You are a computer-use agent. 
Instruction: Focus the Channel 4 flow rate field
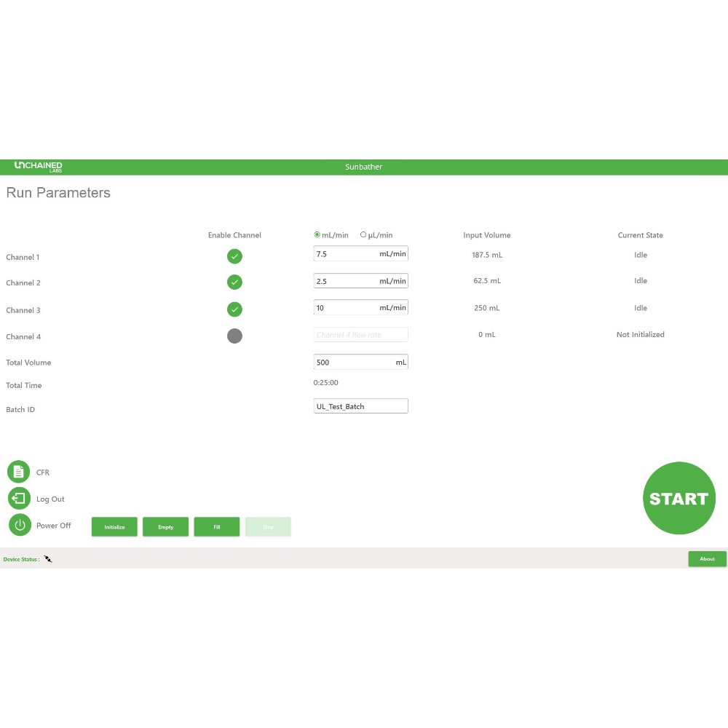(x=360, y=335)
